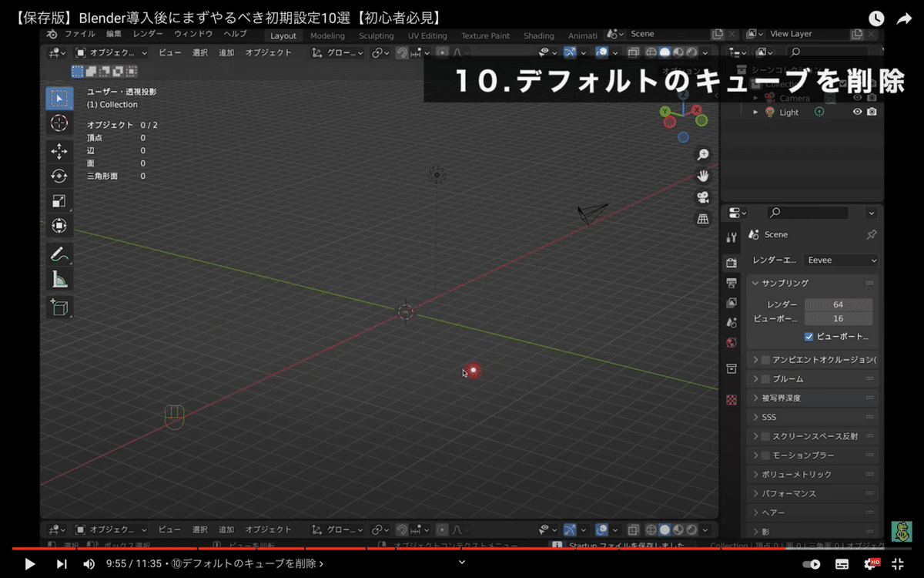Switch to the Sculpting workspace tab

click(x=376, y=35)
